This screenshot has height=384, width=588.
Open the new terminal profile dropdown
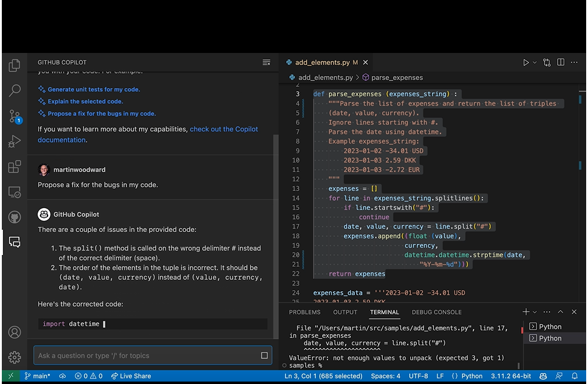pos(535,312)
